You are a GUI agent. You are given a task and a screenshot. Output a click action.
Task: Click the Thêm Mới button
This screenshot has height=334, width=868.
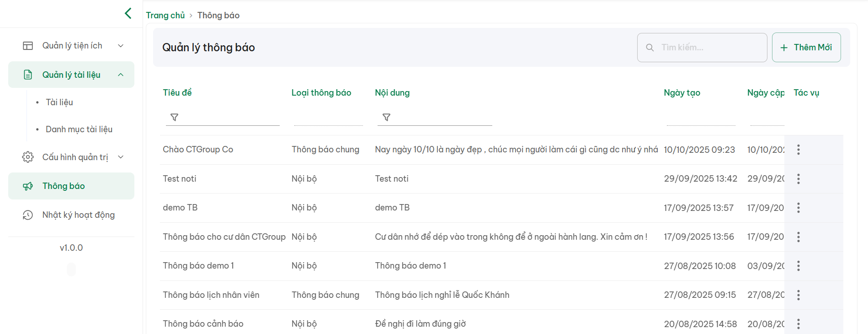tap(806, 48)
